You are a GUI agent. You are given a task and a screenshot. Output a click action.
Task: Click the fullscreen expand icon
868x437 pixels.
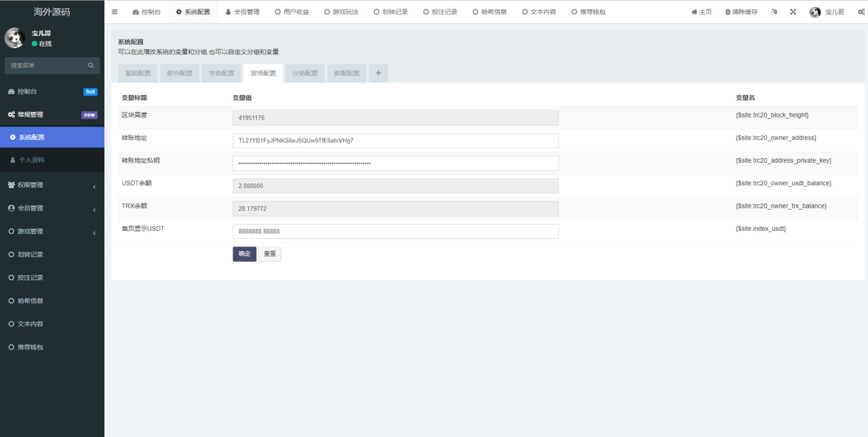coord(793,12)
